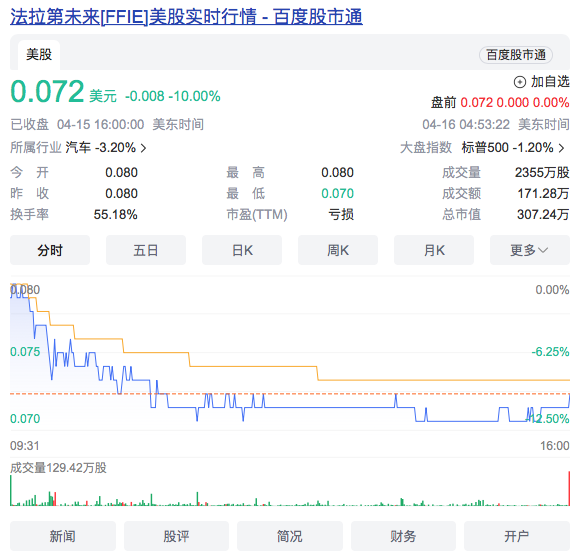This screenshot has height=556, width=582.
Task: Click the 04-16 04:53:22 pre-market timestamp
Action: (x=466, y=124)
